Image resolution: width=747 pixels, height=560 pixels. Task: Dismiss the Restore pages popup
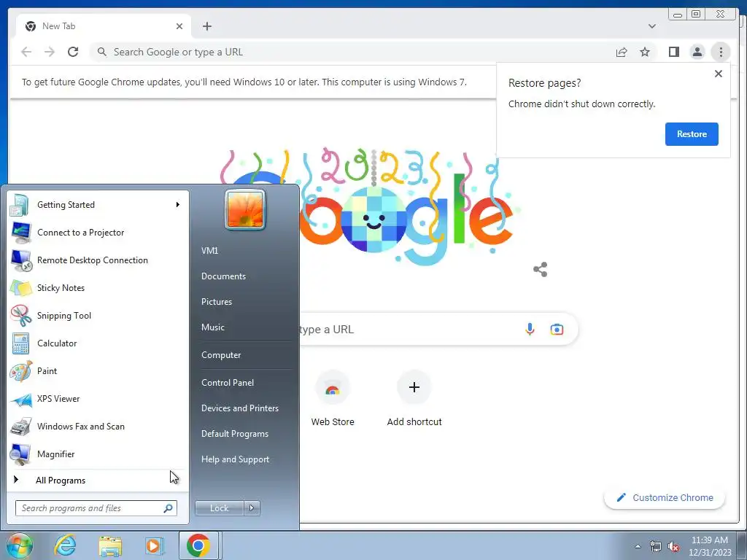719,74
